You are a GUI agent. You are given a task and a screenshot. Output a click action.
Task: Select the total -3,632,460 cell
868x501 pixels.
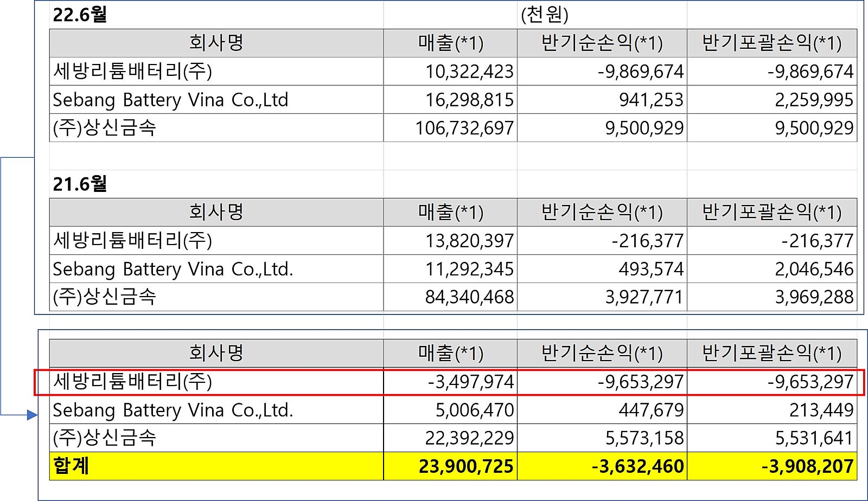602,466
